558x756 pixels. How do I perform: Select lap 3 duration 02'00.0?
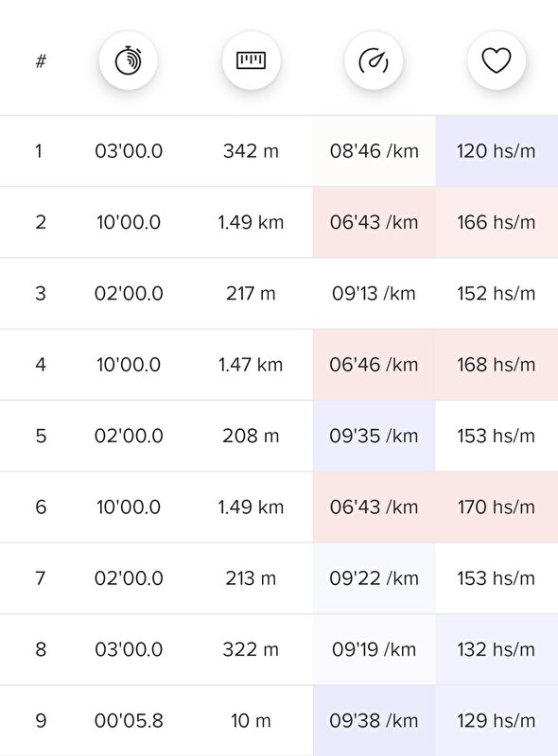(129, 293)
